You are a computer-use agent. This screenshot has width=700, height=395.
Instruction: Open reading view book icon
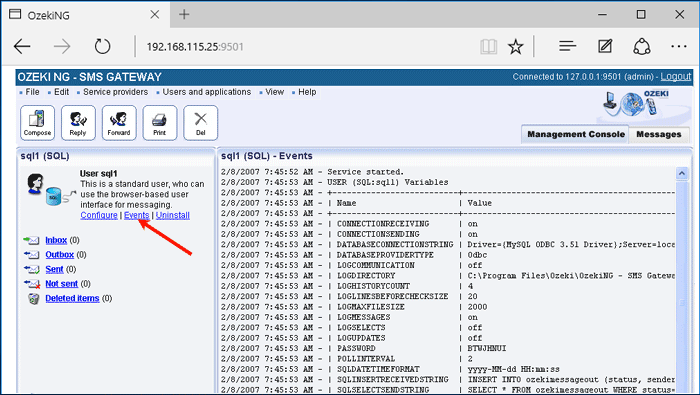pyautogui.click(x=488, y=46)
